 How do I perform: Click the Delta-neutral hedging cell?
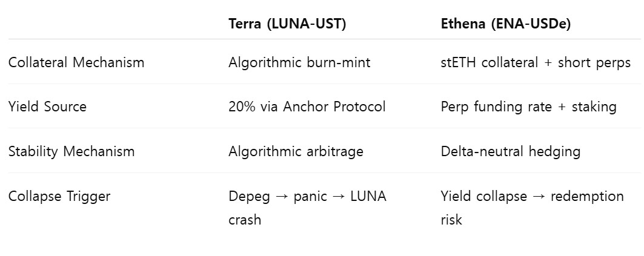(511, 151)
